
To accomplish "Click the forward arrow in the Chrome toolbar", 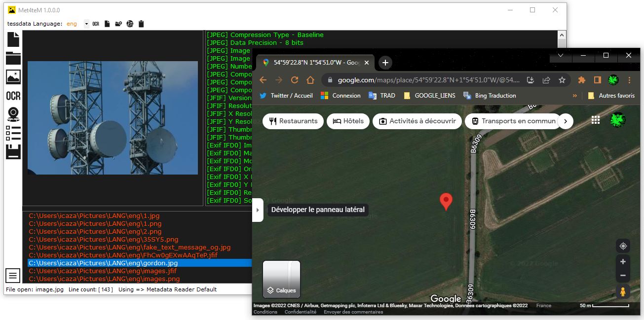I will [x=279, y=80].
